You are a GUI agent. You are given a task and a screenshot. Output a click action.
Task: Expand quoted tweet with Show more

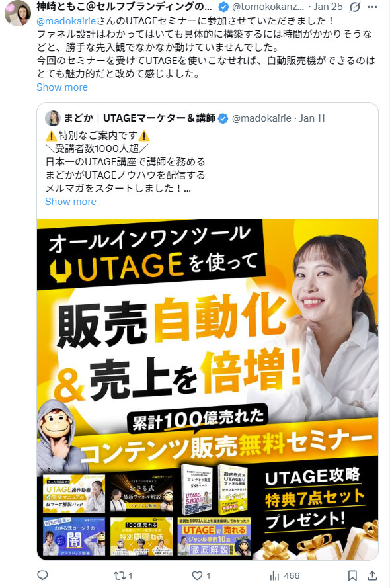tap(71, 201)
